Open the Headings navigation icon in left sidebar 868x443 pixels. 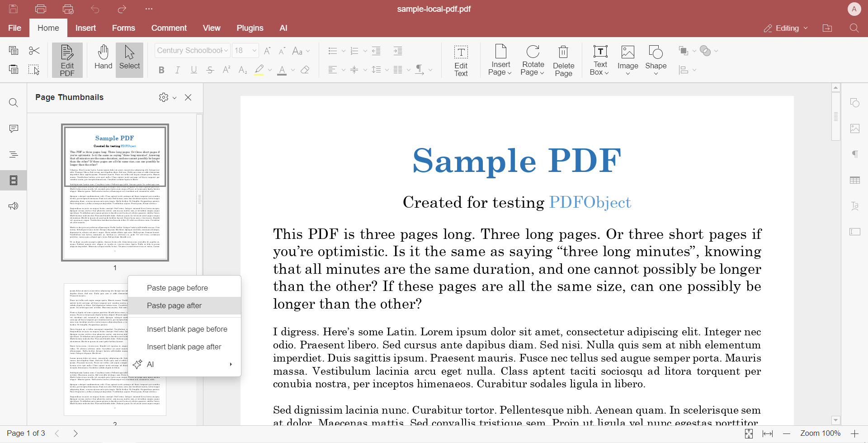(x=14, y=155)
